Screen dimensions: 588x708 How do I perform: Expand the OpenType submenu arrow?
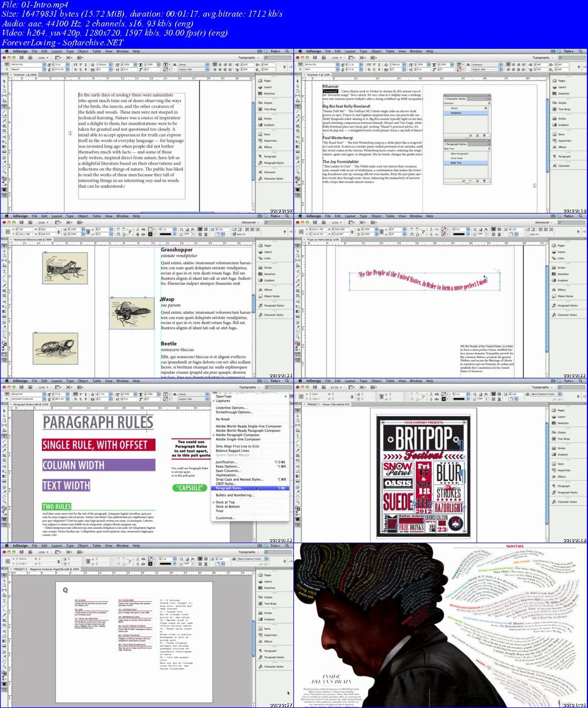pos(285,396)
